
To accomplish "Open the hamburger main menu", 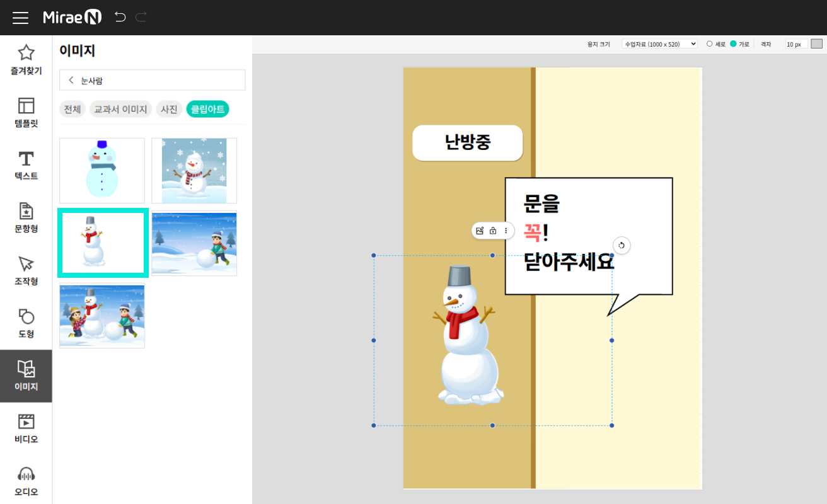I will pos(20,18).
